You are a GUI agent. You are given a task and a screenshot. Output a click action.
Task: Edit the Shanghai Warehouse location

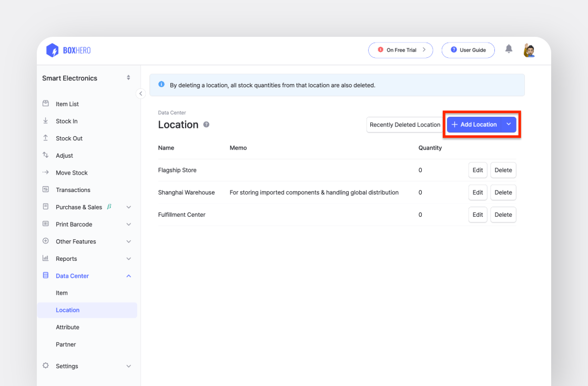click(x=478, y=192)
